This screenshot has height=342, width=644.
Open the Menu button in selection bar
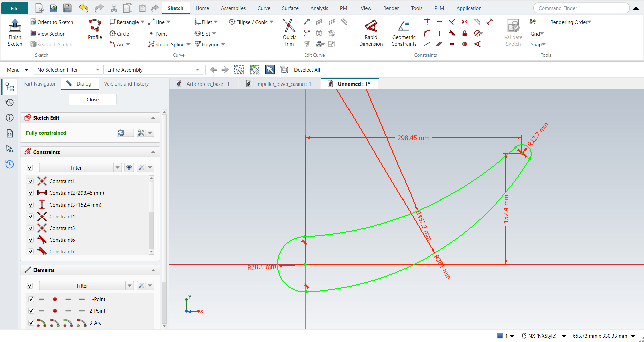(18, 70)
